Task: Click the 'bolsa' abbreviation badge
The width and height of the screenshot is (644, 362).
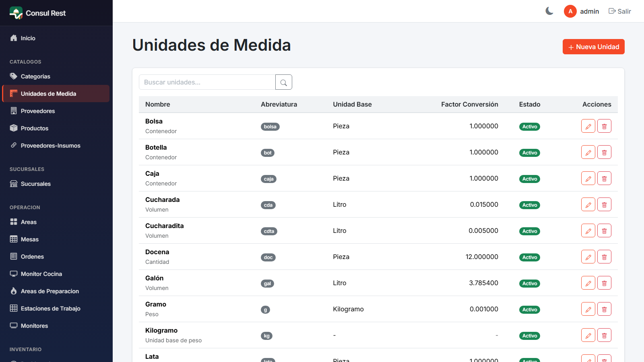Action: (x=270, y=127)
